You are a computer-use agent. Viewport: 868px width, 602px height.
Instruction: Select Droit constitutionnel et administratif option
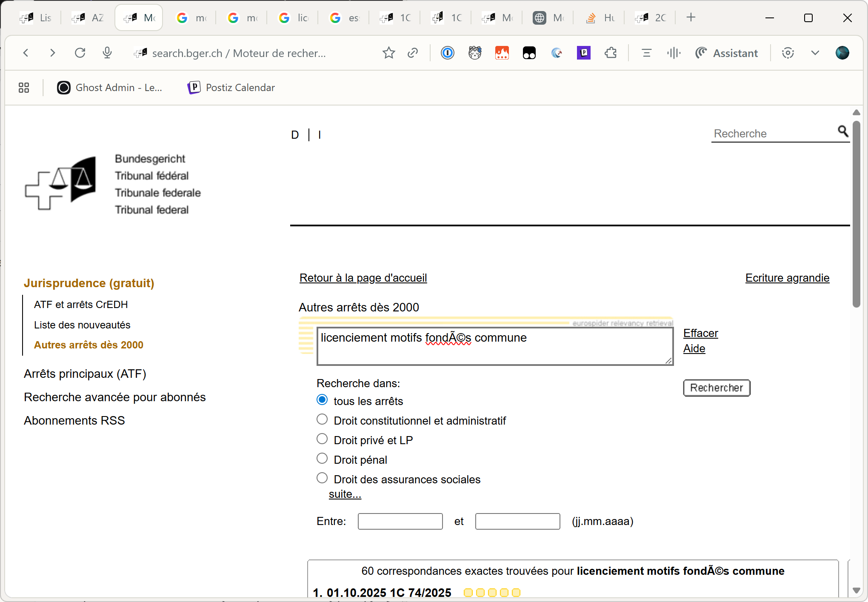(322, 419)
